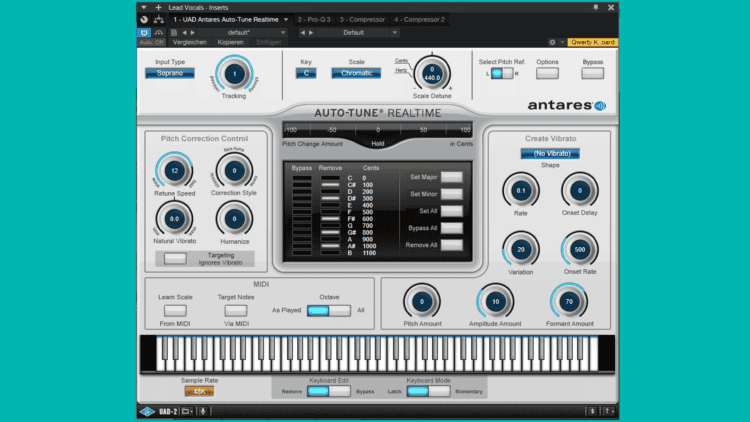Open the Default dropdown arrow
The width and height of the screenshot is (750, 422).
pyautogui.click(x=395, y=33)
